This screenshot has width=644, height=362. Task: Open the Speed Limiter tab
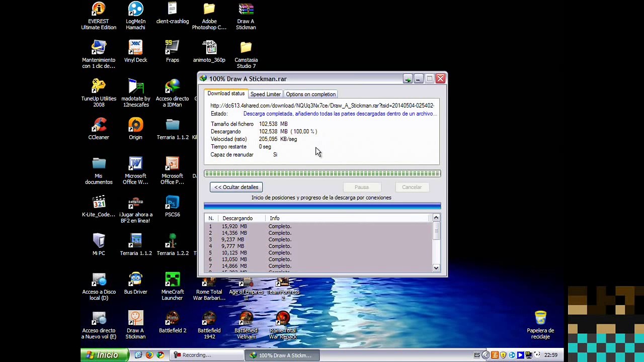coord(266,94)
